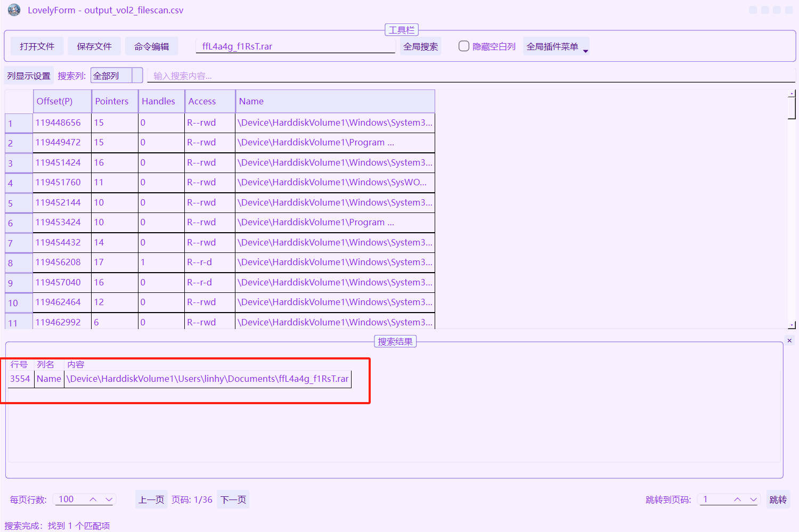Click Handles cell with value 1
The image size is (799, 532).
(x=161, y=263)
